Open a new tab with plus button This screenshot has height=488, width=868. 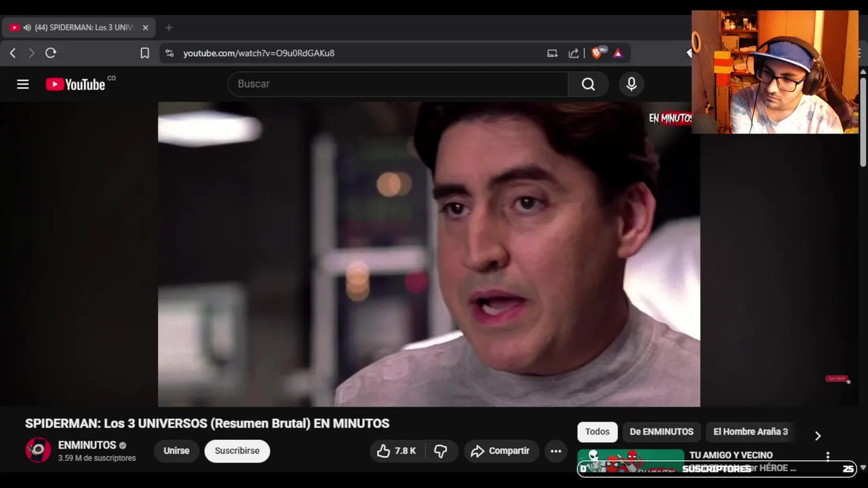pos(169,28)
